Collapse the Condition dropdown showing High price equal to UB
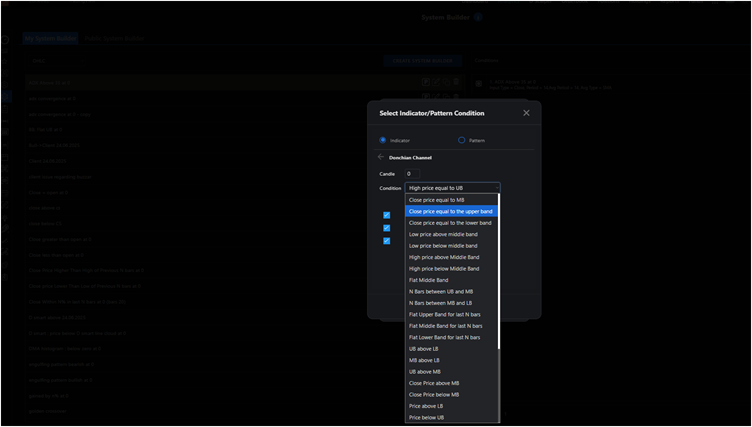 pos(452,188)
